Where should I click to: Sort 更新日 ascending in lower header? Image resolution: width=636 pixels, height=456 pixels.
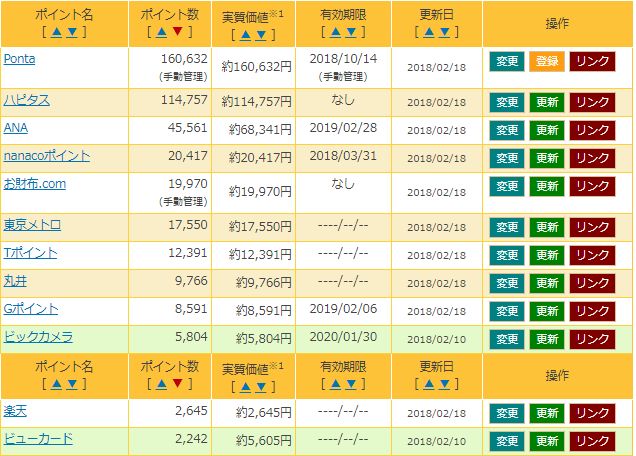click(x=429, y=384)
